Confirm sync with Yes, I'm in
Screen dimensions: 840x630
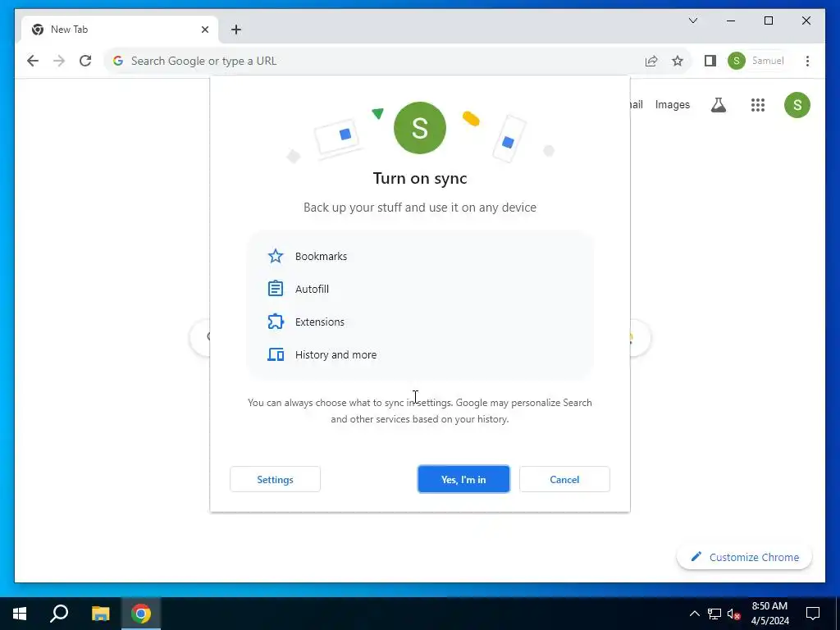[x=463, y=479]
